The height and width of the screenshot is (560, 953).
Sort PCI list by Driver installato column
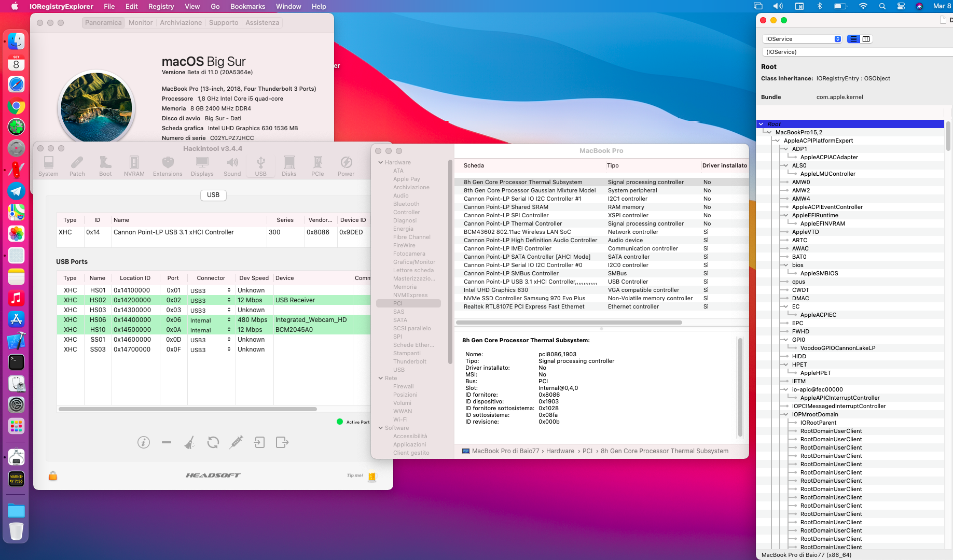(724, 165)
